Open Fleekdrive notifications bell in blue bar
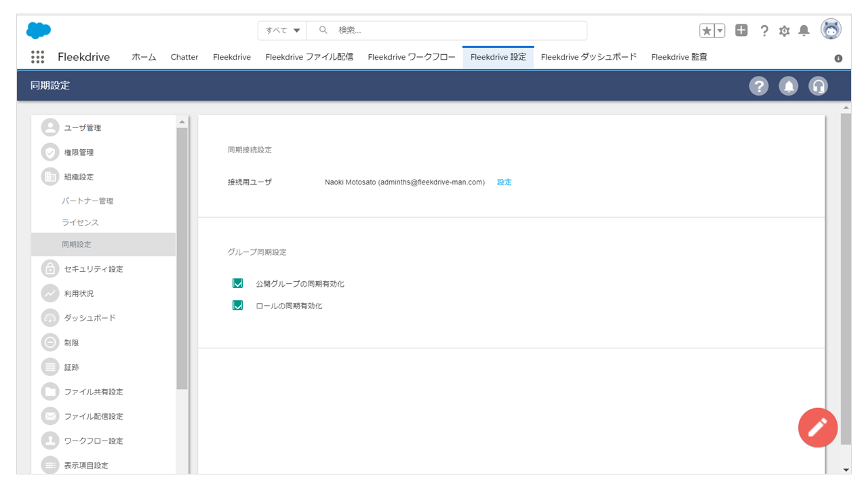 [x=789, y=86]
